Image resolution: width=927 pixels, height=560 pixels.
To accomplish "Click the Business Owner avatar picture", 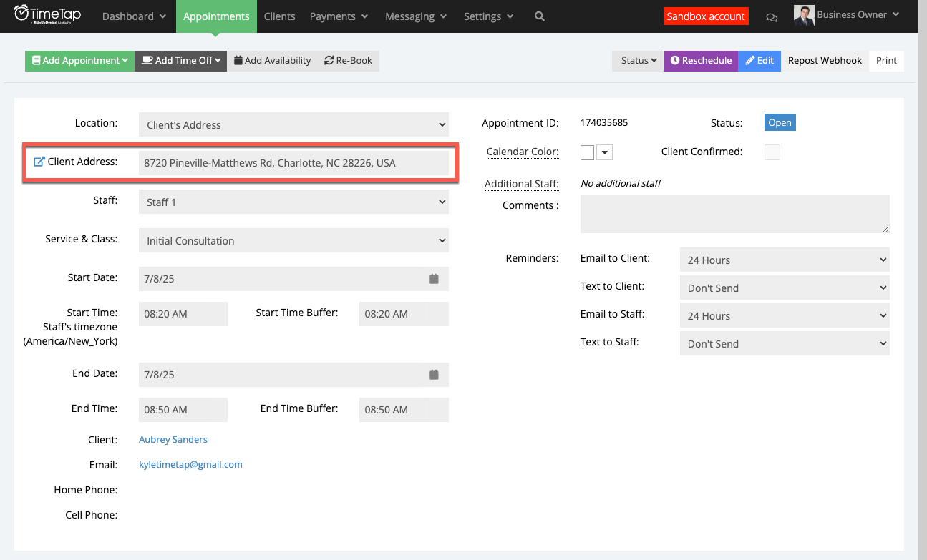I will [802, 15].
